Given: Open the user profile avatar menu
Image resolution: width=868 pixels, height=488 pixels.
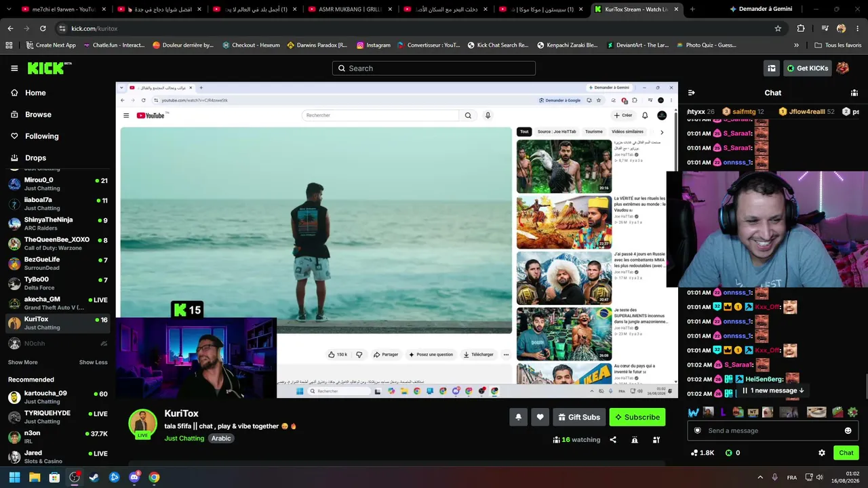Looking at the screenshot, I should 843,68.
